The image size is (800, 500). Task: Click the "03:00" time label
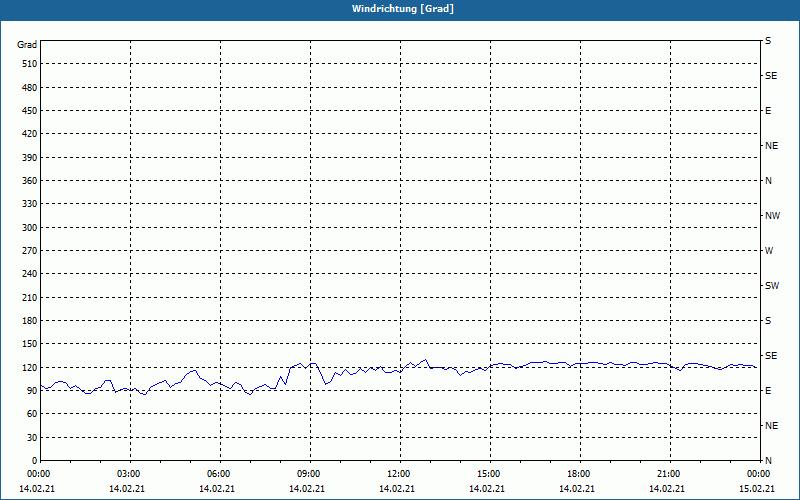coord(129,474)
